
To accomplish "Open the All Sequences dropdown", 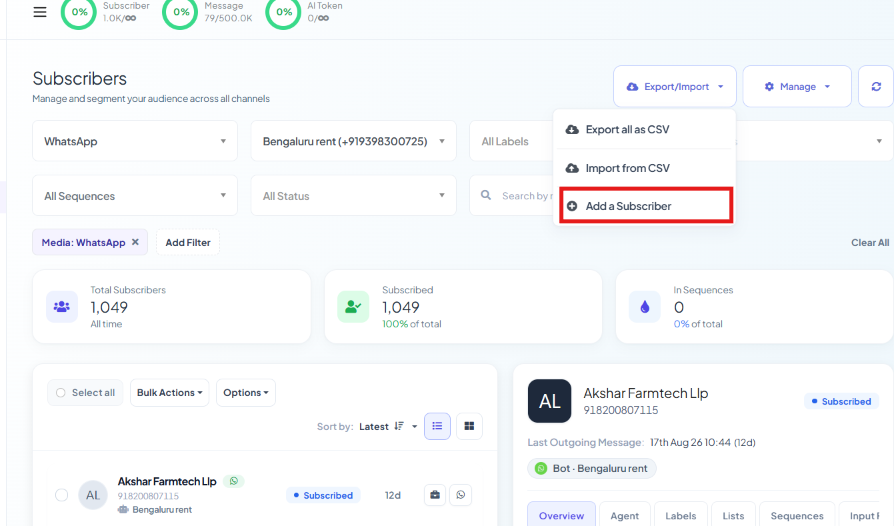I will [135, 196].
